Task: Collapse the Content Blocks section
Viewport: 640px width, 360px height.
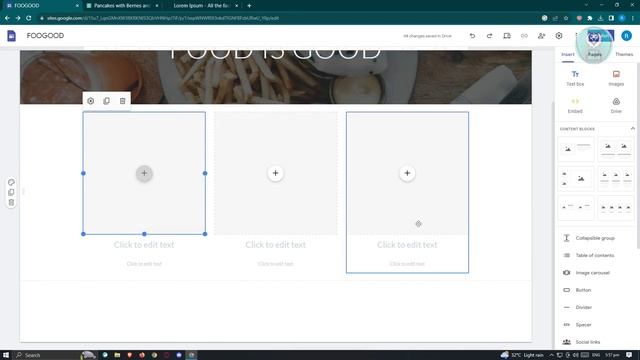Action: [x=632, y=129]
